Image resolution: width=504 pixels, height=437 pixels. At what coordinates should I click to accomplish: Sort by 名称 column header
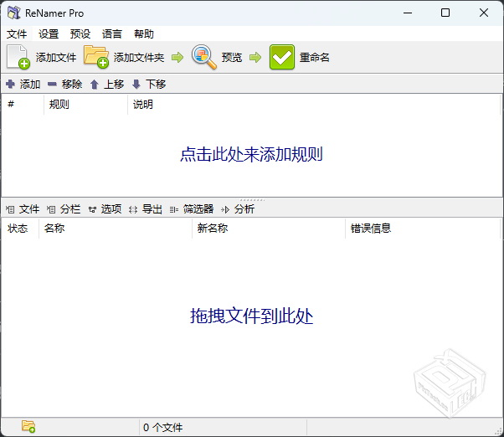point(116,229)
